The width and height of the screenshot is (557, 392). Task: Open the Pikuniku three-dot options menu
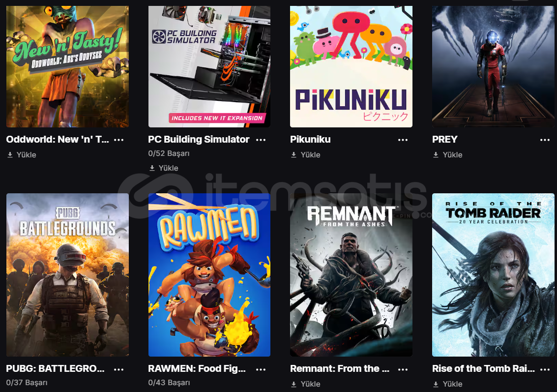tap(403, 140)
